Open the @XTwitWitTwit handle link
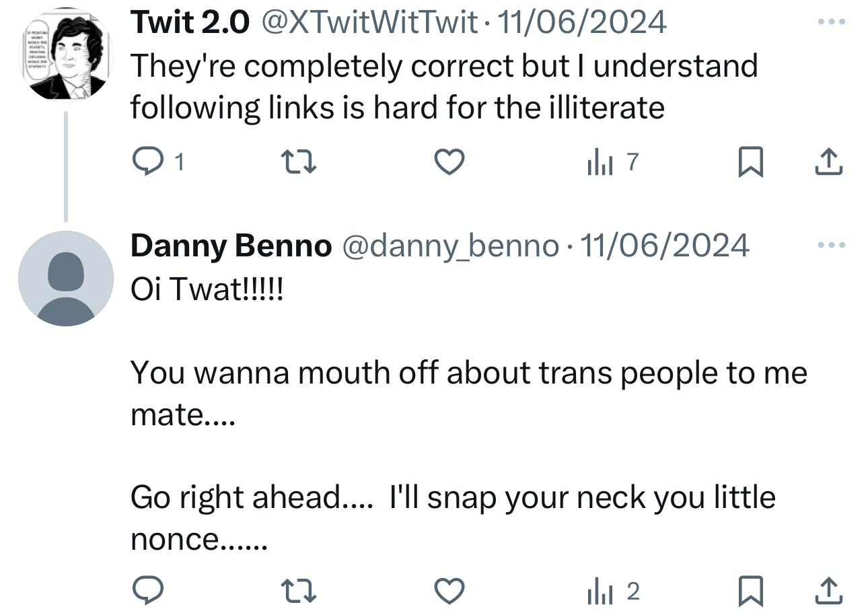868x613 pixels. click(x=368, y=23)
